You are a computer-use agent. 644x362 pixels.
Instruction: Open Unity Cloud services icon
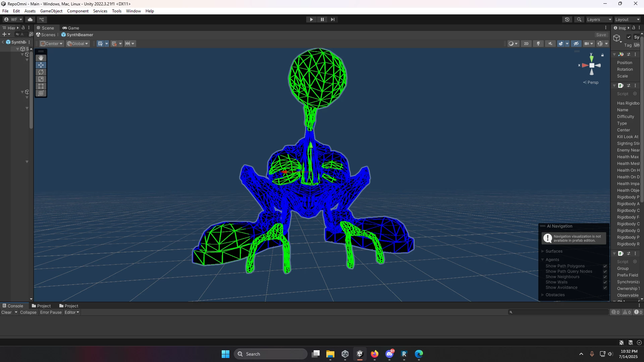(30, 19)
